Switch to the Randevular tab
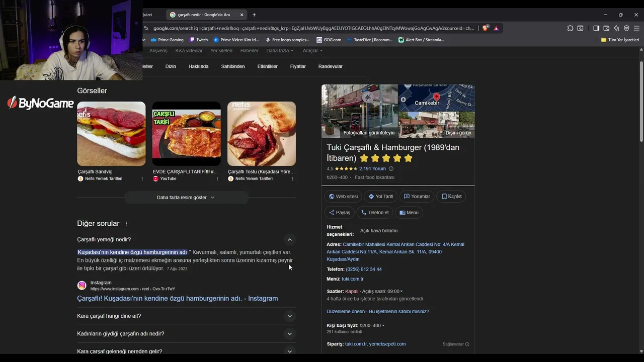Viewport: 644px width, 362px height. 330,66
